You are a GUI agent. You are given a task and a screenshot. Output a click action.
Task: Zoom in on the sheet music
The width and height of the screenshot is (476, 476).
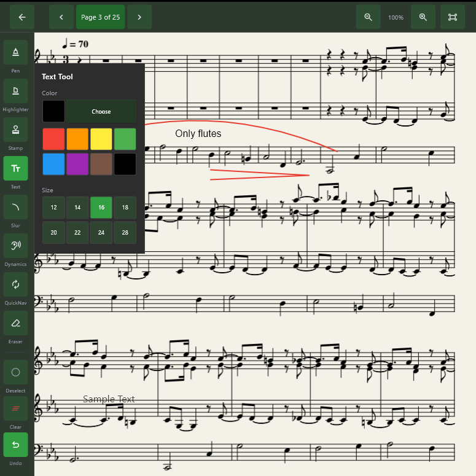[423, 17]
